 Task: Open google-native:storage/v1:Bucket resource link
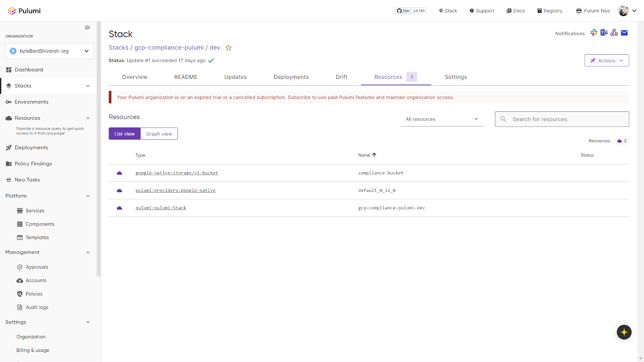[x=177, y=173]
